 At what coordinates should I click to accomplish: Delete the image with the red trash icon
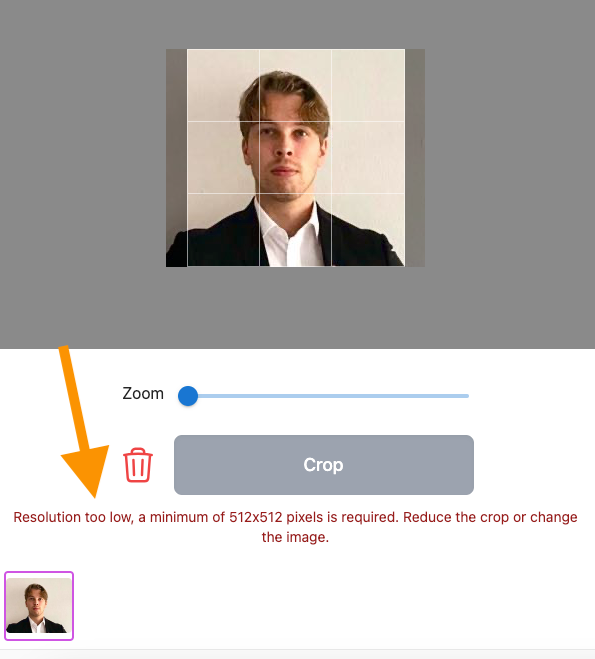click(138, 465)
